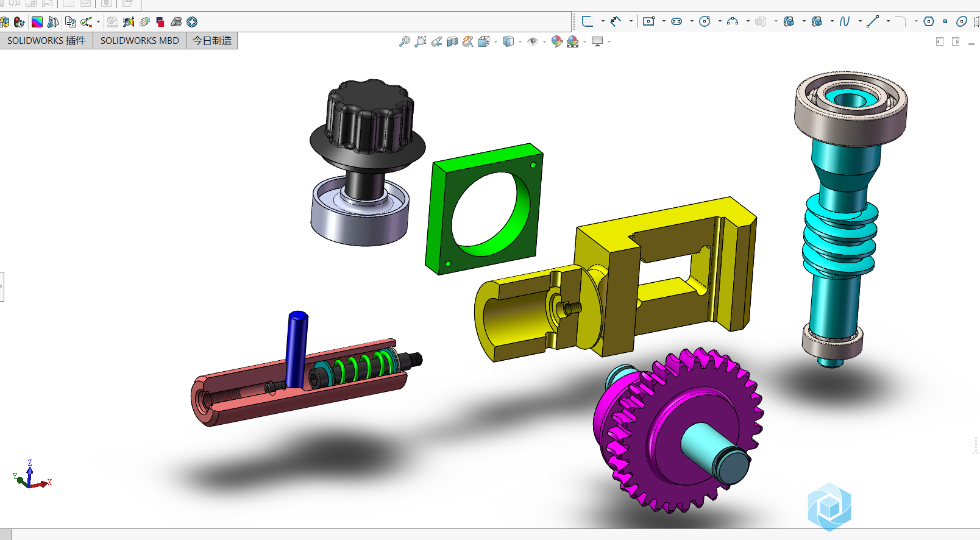Image resolution: width=980 pixels, height=540 pixels.
Task: Click the rainbow color analysis icon
Action: (x=37, y=22)
